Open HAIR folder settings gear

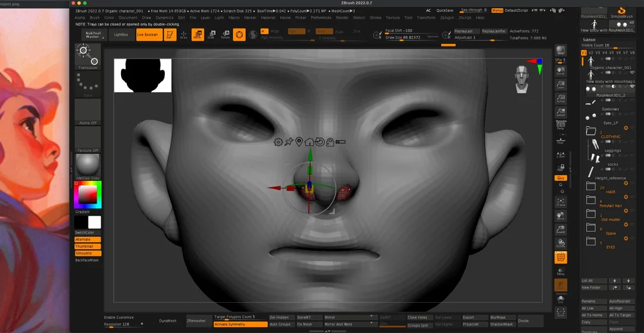click(626, 183)
